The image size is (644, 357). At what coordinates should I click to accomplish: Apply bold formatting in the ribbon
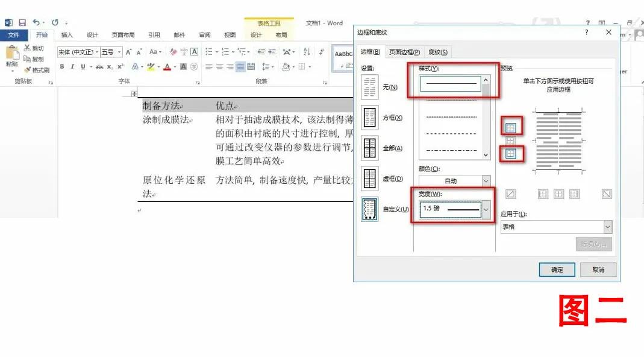click(x=61, y=66)
